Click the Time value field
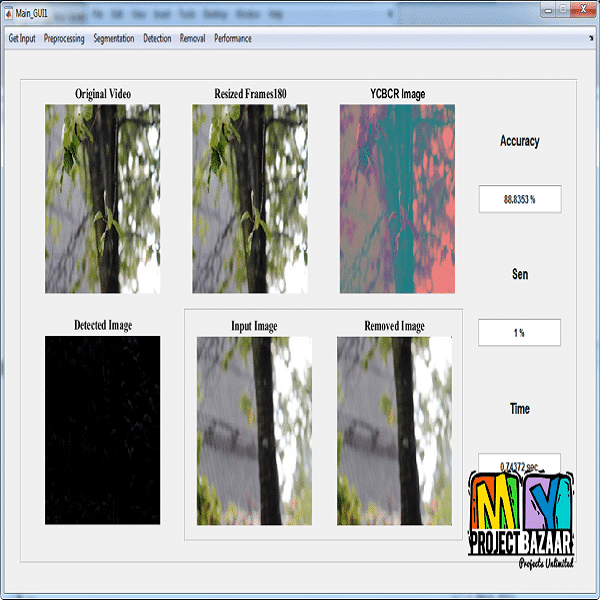Image resolution: width=600 pixels, height=600 pixels. 519,463
